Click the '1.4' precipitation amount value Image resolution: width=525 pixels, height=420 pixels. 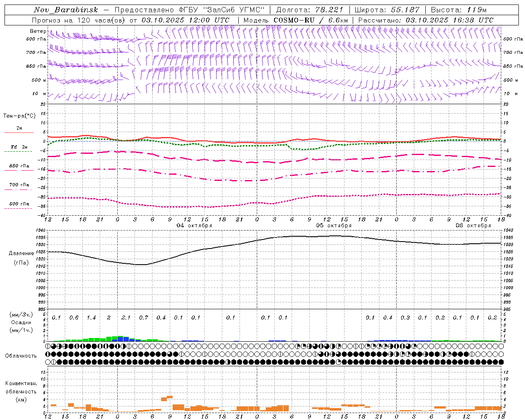(91, 318)
